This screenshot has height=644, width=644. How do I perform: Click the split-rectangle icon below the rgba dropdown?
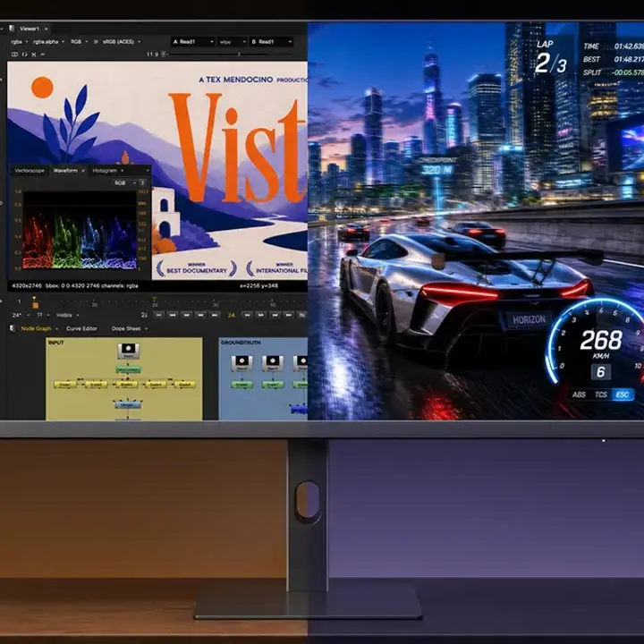tap(14, 55)
